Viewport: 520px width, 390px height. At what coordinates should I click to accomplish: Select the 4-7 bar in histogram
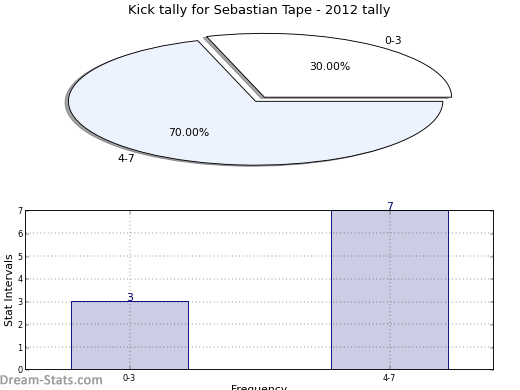[390, 290]
